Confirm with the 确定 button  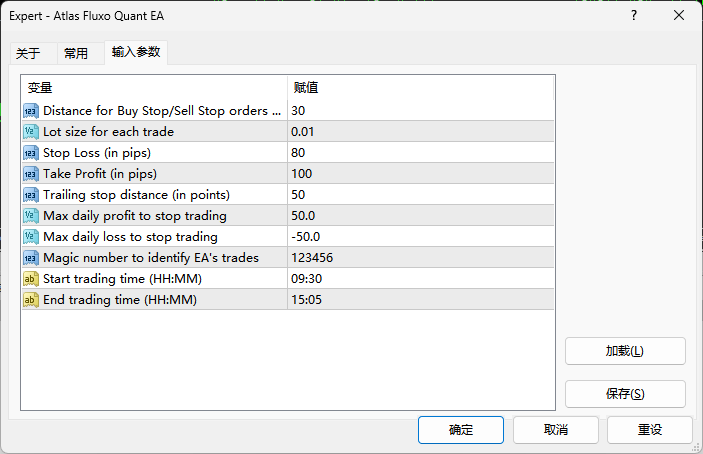461,430
